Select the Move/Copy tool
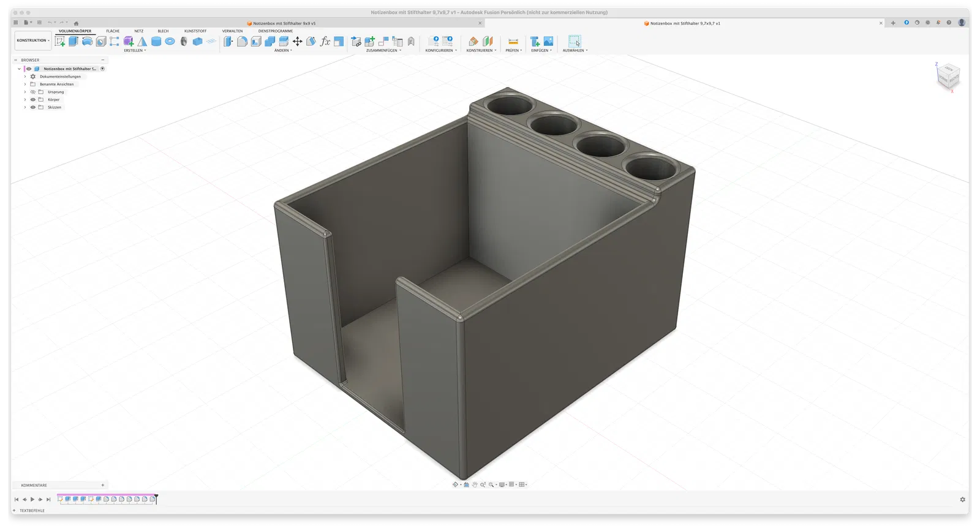The height and width of the screenshot is (528, 980). coord(298,41)
